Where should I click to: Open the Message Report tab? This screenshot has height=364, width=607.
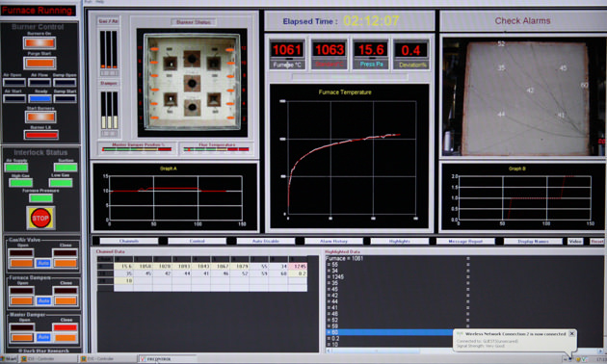click(x=465, y=241)
